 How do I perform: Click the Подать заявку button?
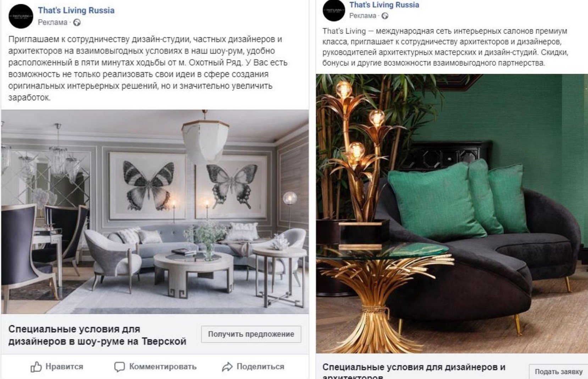(x=559, y=372)
